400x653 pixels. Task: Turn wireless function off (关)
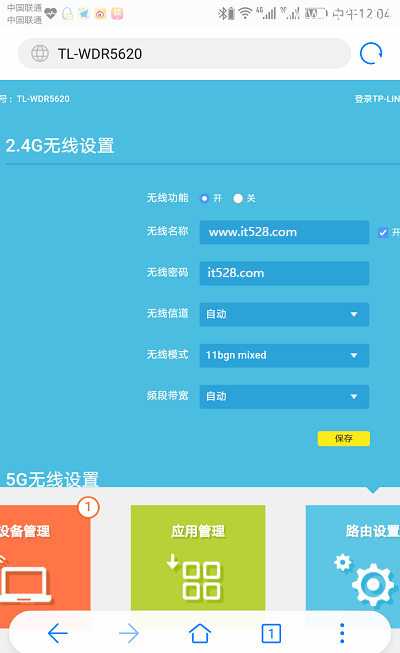click(x=238, y=198)
